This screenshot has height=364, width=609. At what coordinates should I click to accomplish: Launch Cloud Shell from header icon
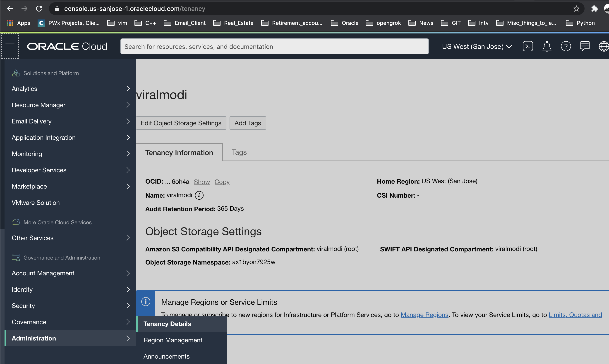coord(527,46)
